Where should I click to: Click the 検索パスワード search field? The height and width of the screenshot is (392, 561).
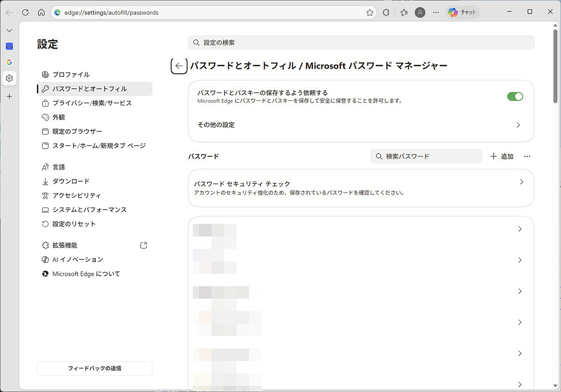[x=426, y=157]
